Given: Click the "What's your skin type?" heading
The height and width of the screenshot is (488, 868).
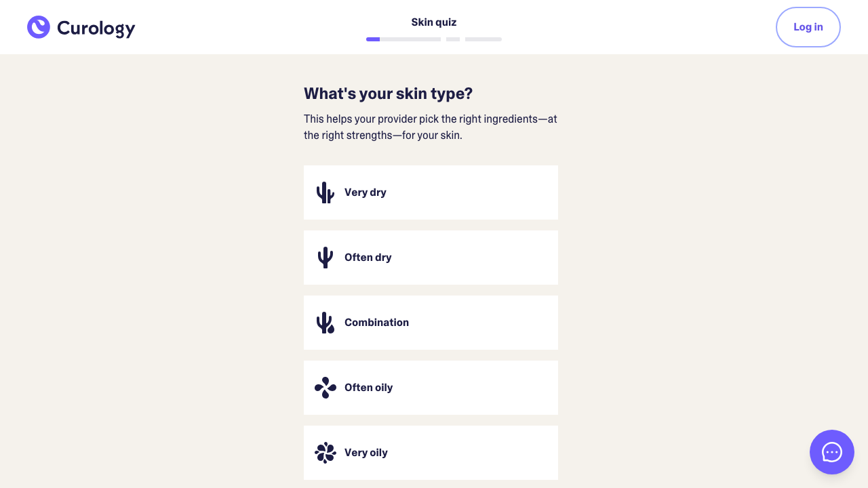Looking at the screenshot, I should (x=388, y=94).
